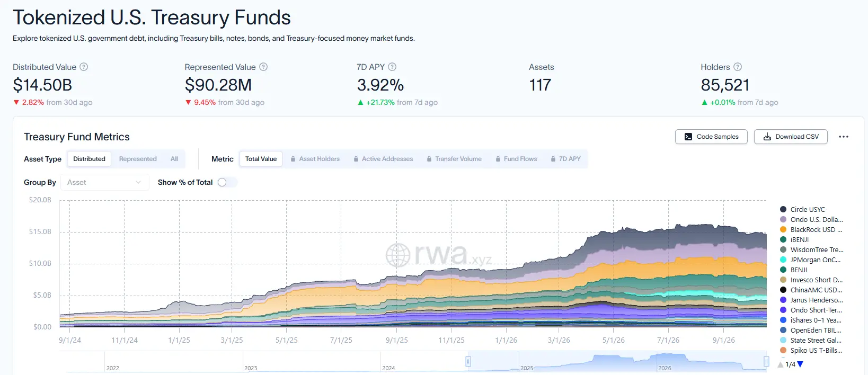Click the Code Samples button
The width and height of the screenshot is (868, 375).
pyautogui.click(x=711, y=137)
